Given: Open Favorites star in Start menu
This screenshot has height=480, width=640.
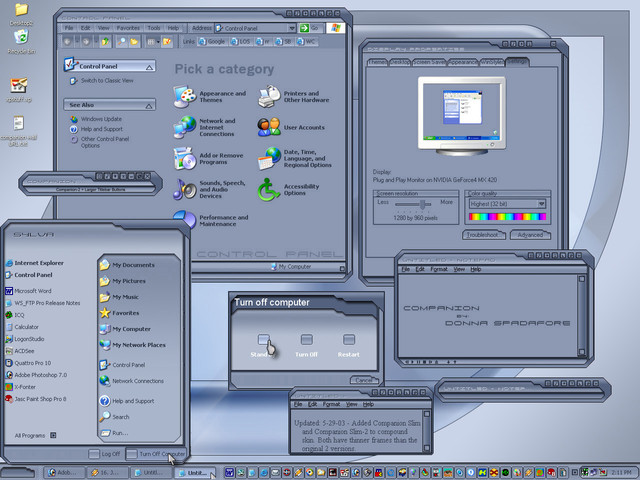Looking at the screenshot, I should (x=120, y=313).
